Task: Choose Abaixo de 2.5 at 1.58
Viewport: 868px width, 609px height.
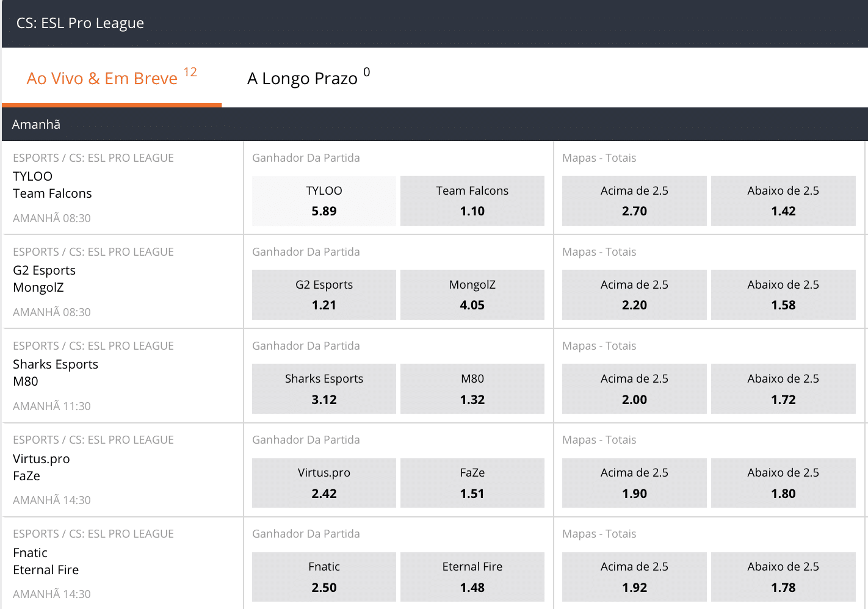Action: point(783,295)
